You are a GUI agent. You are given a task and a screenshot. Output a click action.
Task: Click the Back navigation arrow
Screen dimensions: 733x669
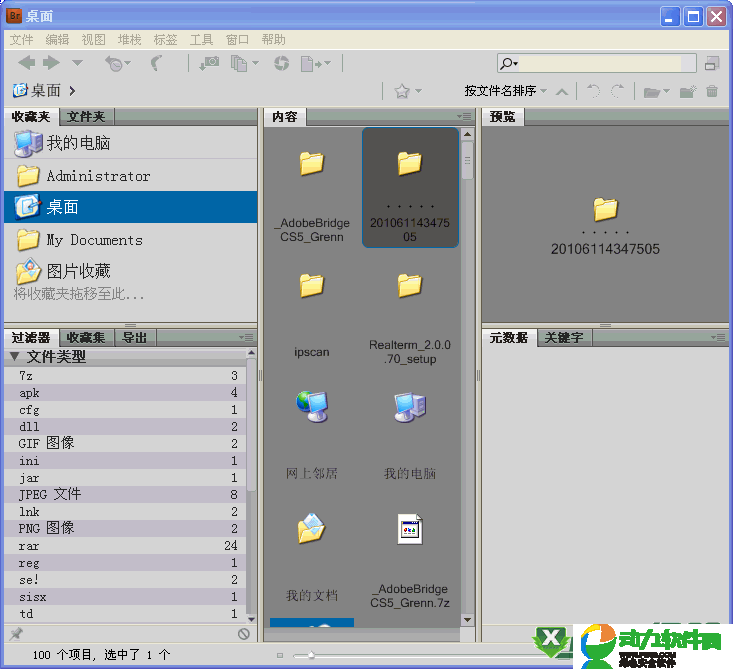click(x=25, y=63)
